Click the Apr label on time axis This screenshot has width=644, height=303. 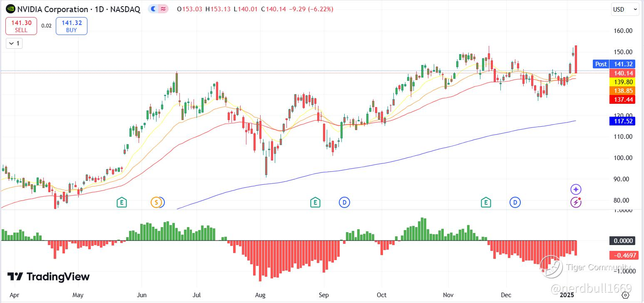pos(14,295)
